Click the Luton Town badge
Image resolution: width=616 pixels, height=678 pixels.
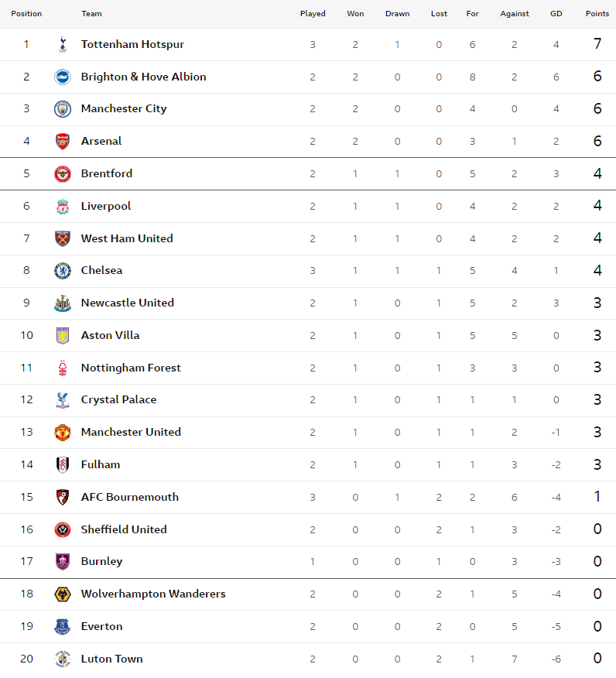63,659
